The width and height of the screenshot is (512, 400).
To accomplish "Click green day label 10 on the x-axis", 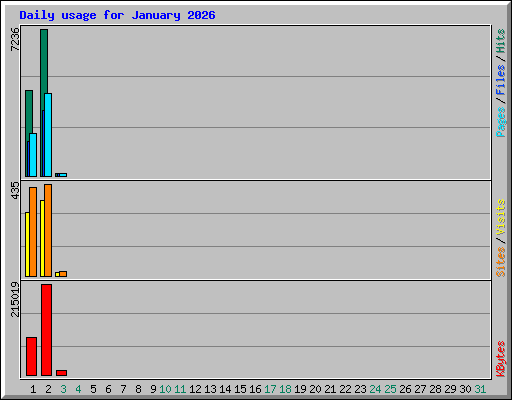I will point(165,389).
